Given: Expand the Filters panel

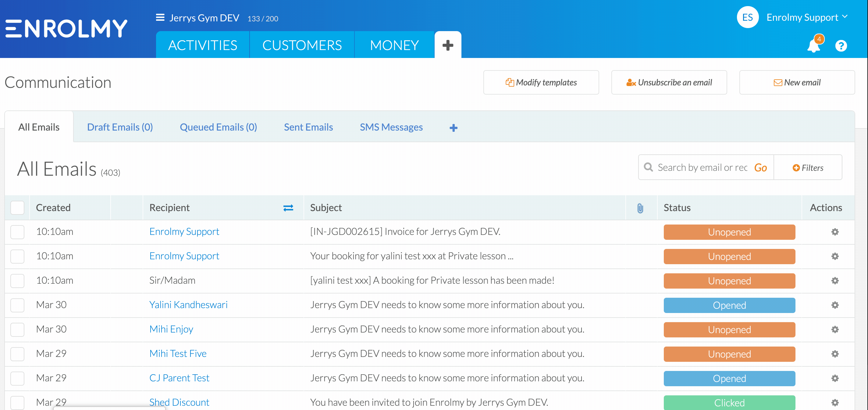Looking at the screenshot, I should (808, 167).
